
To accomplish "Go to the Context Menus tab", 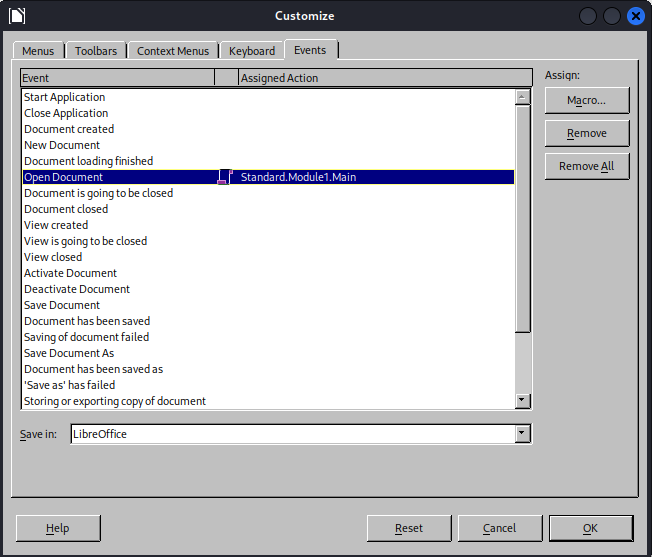I will pyautogui.click(x=173, y=51).
